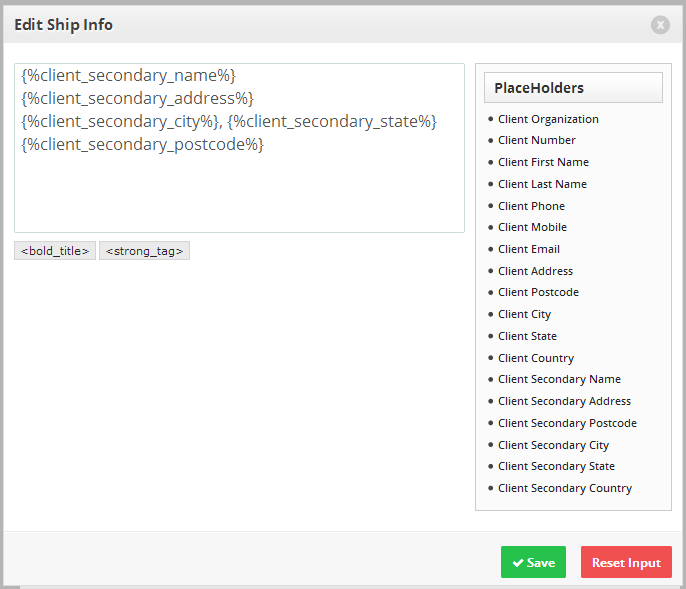Click inside the ship info text area

tap(239, 148)
